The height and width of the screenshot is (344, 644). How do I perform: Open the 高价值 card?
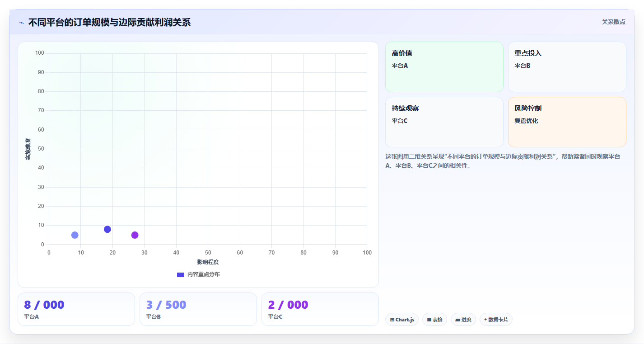(x=444, y=67)
